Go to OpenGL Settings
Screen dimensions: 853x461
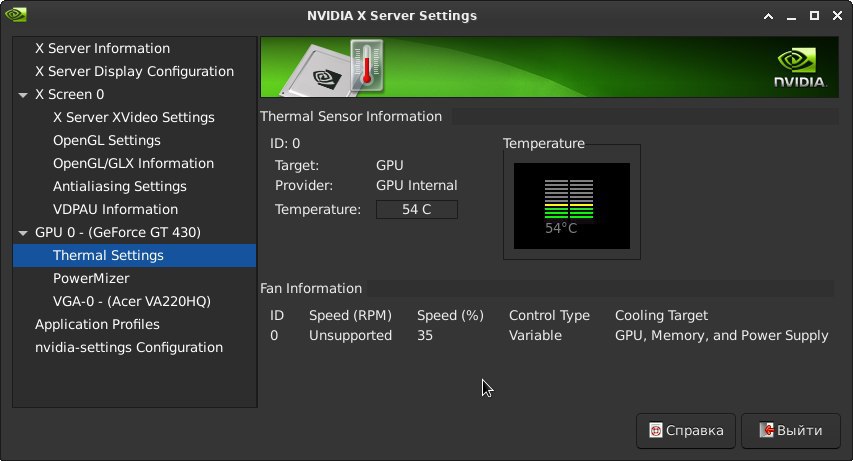click(x=107, y=140)
